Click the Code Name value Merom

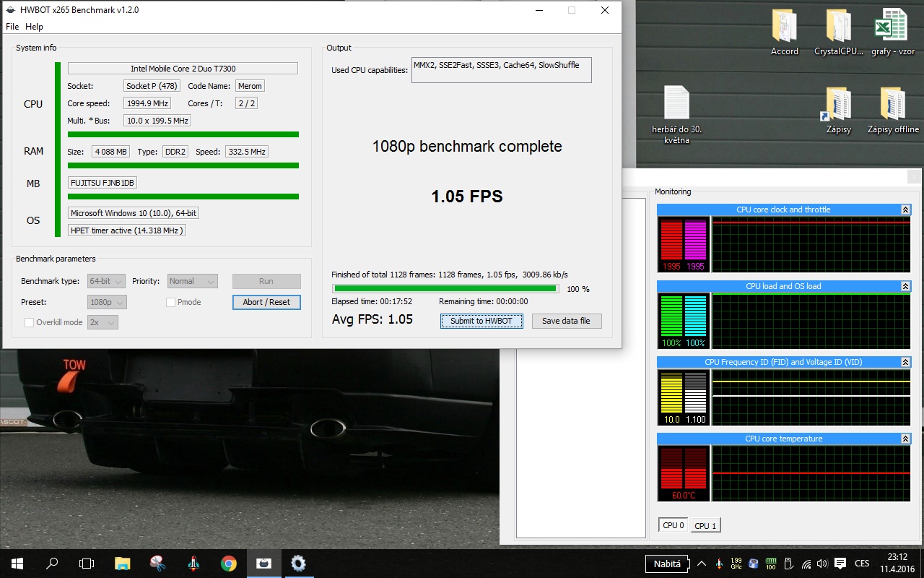tap(250, 86)
